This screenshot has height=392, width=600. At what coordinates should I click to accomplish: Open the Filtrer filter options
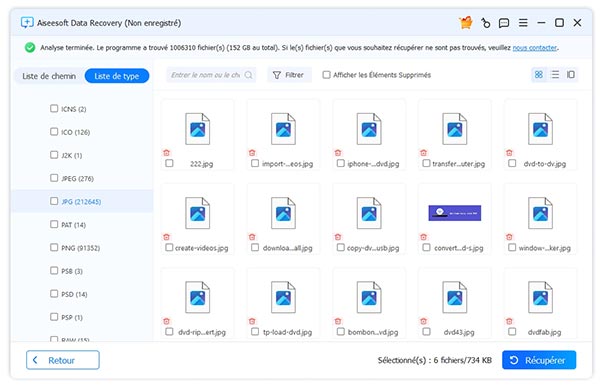click(x=289, y=75)
